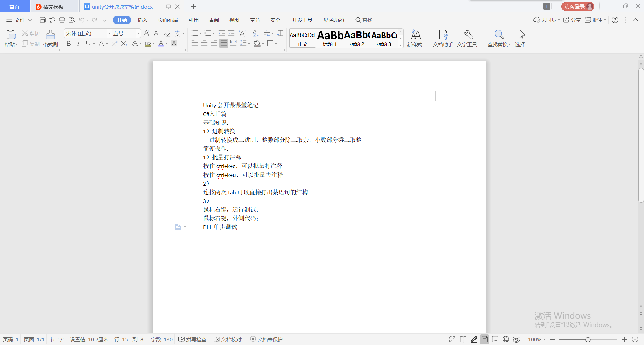The image size is (644, 345).
Task: Increase font size with larger A
Action: [x=146, y=33]
